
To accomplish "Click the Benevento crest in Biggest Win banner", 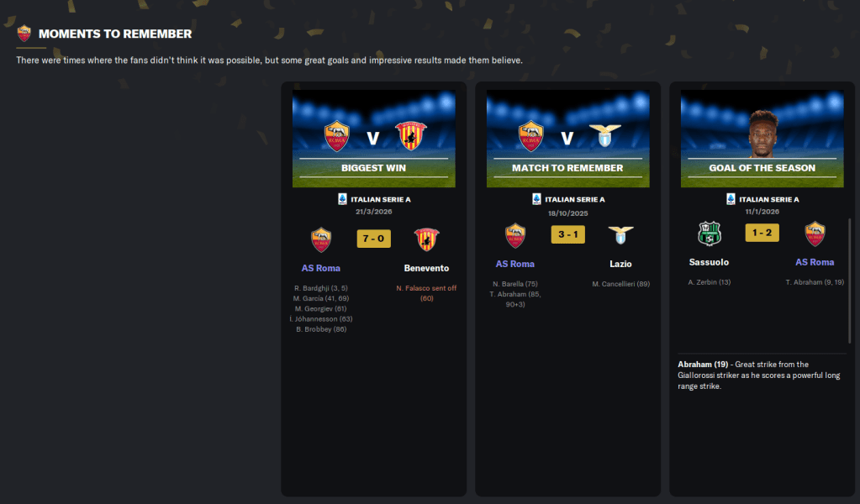I will [x=411, y=136].
